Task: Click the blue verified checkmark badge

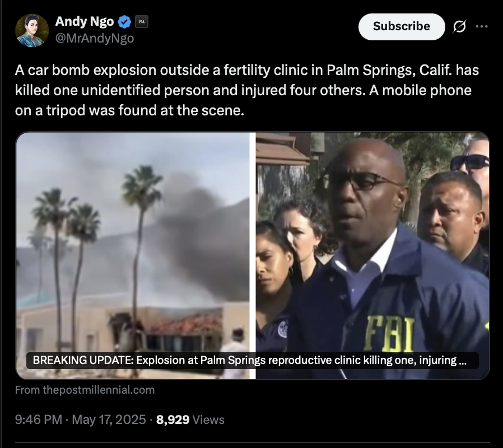Action: click(124, 22)
